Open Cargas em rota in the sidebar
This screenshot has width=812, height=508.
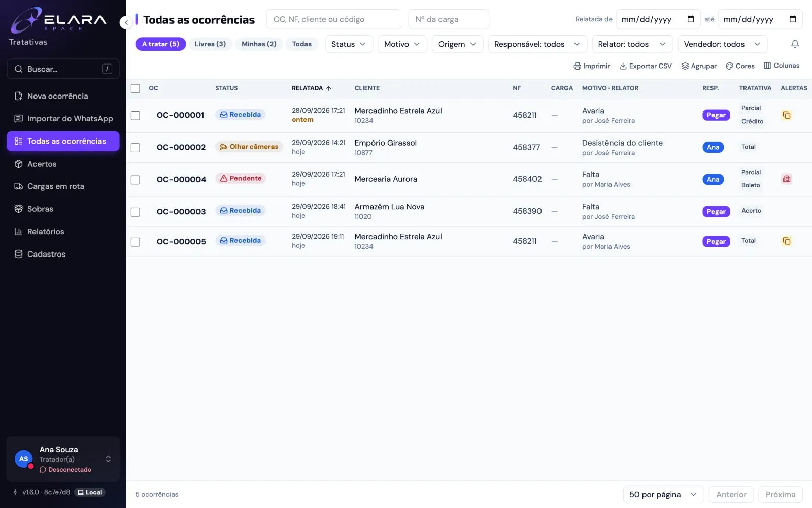point(63,186)
